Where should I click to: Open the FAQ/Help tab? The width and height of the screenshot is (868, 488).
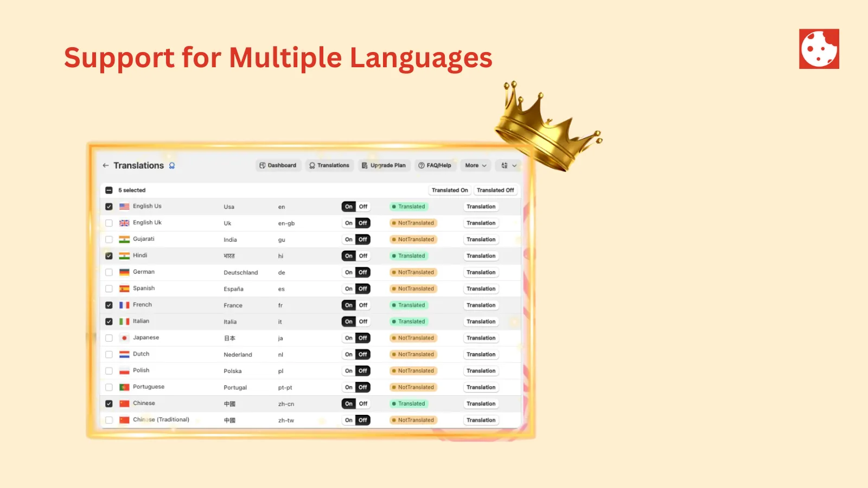(435, 165)
